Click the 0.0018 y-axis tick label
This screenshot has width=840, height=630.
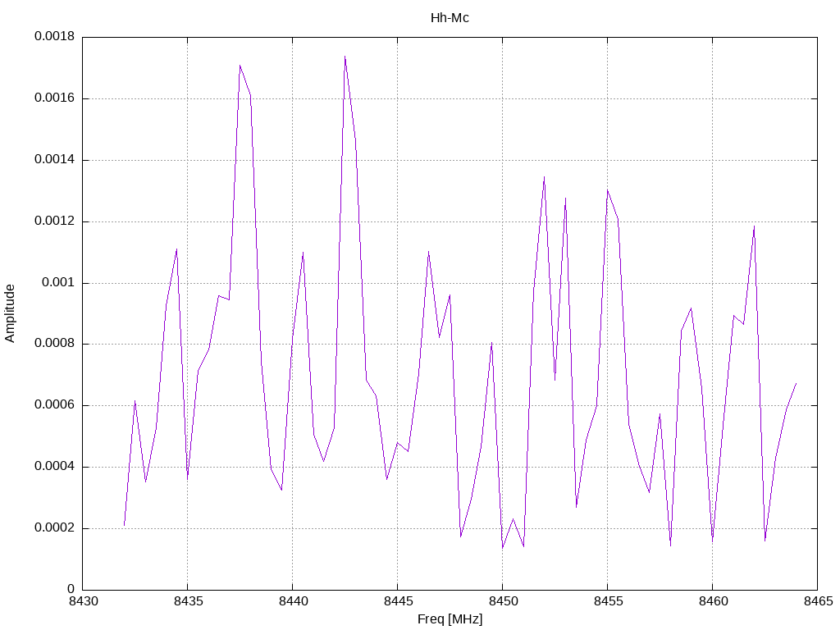(54, 36)
